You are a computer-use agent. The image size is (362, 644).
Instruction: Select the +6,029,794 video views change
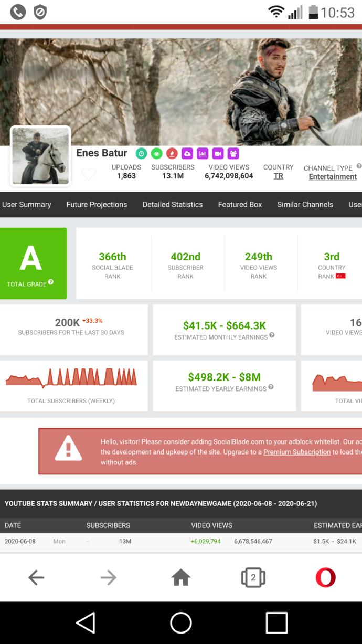tap(206, 541)
